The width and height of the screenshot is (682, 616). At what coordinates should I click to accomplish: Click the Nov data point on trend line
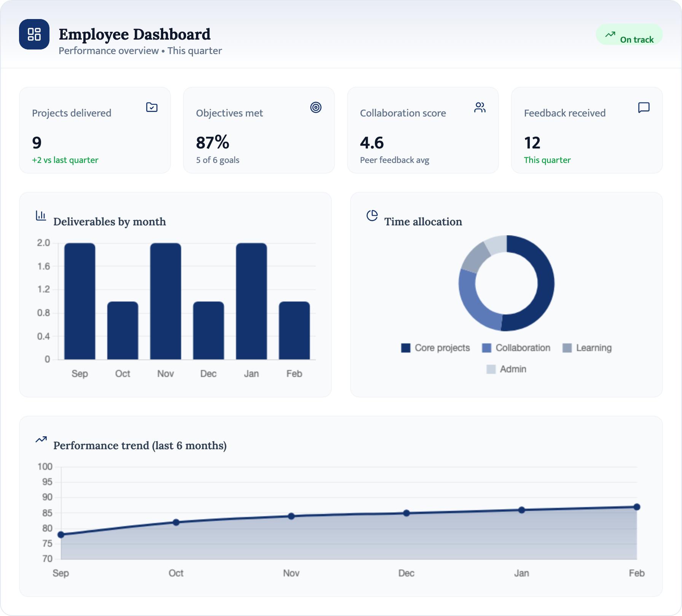point(291,516)
